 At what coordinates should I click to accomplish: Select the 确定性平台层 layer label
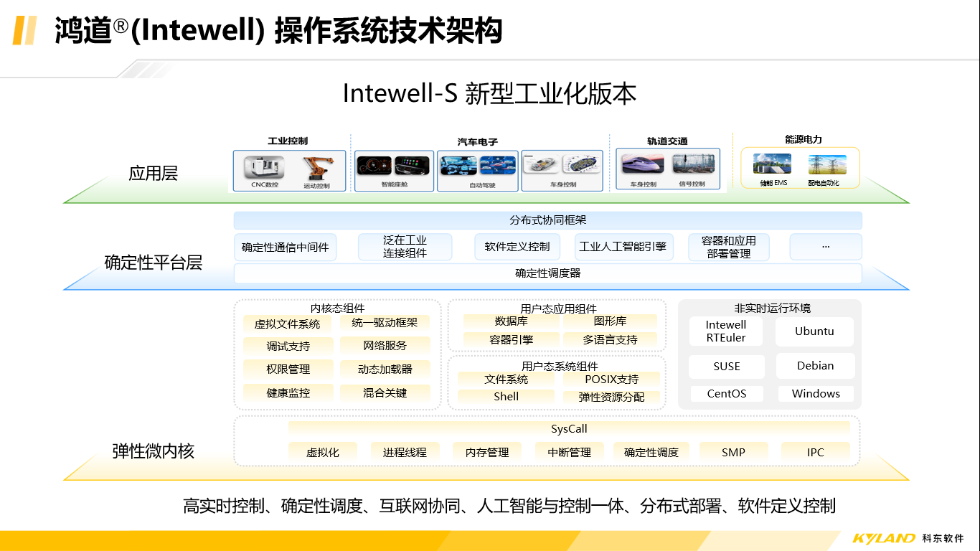(153, 263)
